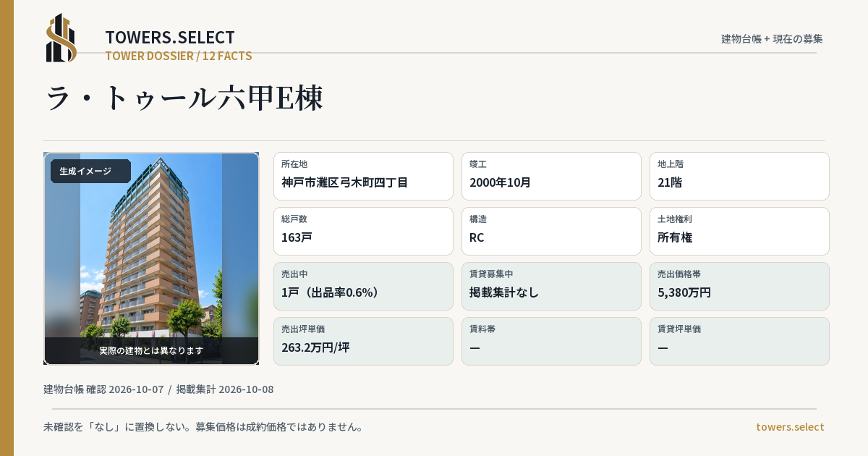This screenshot has height=456, width=868.
Task: Click the 実際の建物とは異なります caption
Action: coord(151,350)
